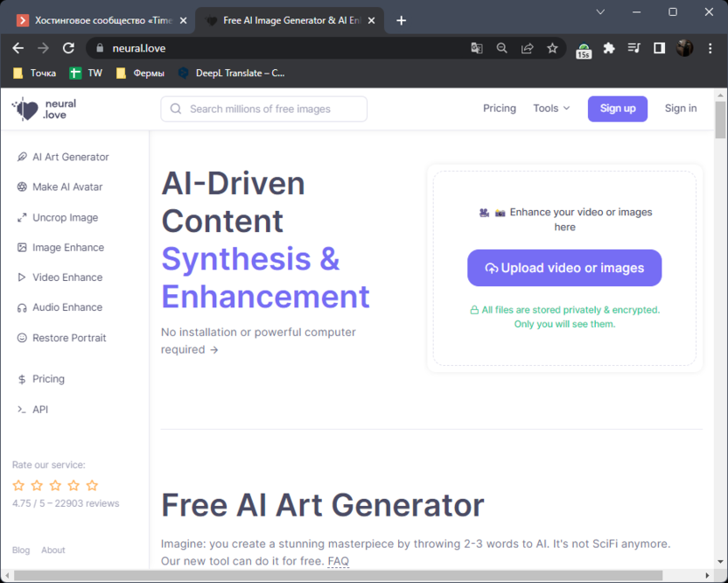Click the neural.love heart logo
728x583 pixels.
tap(26, 109)
